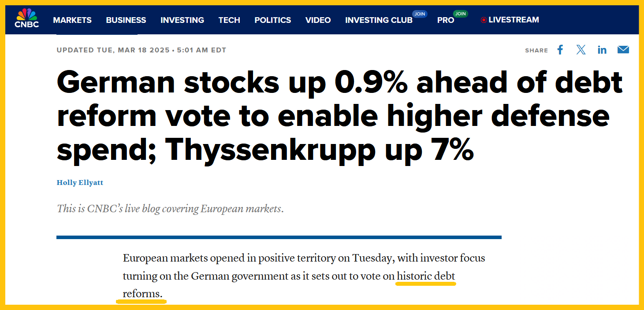The image size is (644, 310).
Task: Click the green JOIN badge above PRO
Action: click(461, 14)
